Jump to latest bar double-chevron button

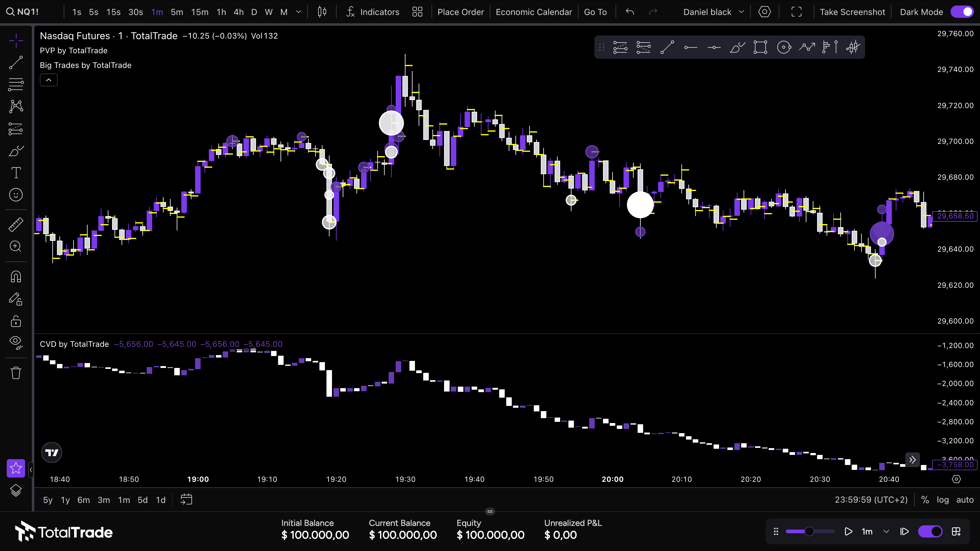pyautogui.click(x=912, y=460)
